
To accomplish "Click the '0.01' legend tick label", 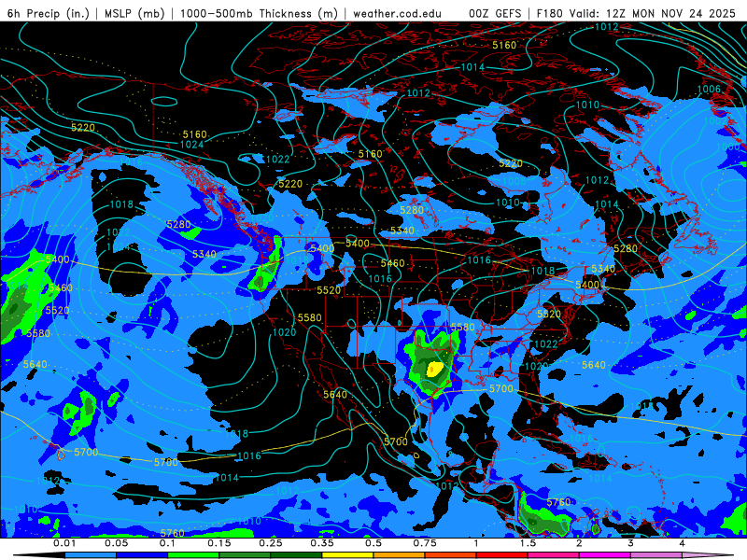I will point(64,543).
